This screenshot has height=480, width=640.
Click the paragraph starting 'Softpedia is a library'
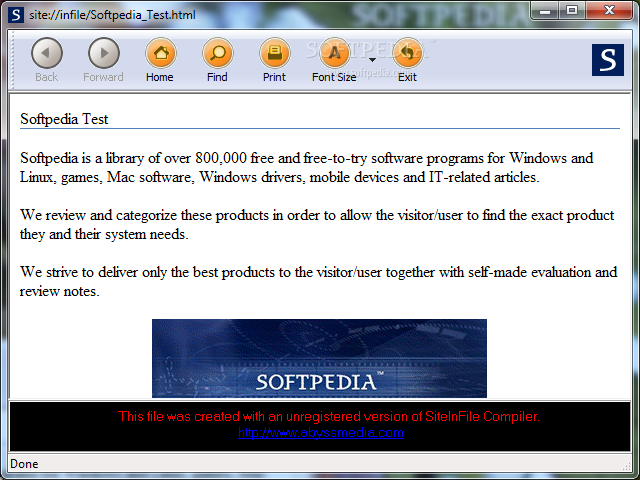[x=307, y=167]
